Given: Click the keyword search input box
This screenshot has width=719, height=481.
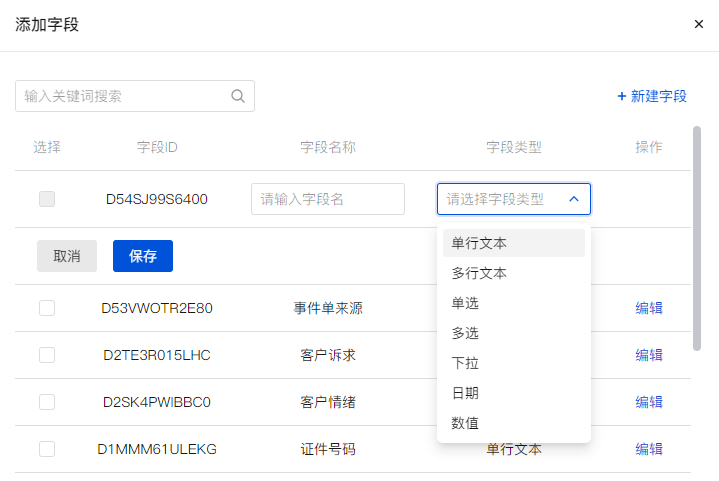Looking at the screenshot, I should [x=135, y=96].
